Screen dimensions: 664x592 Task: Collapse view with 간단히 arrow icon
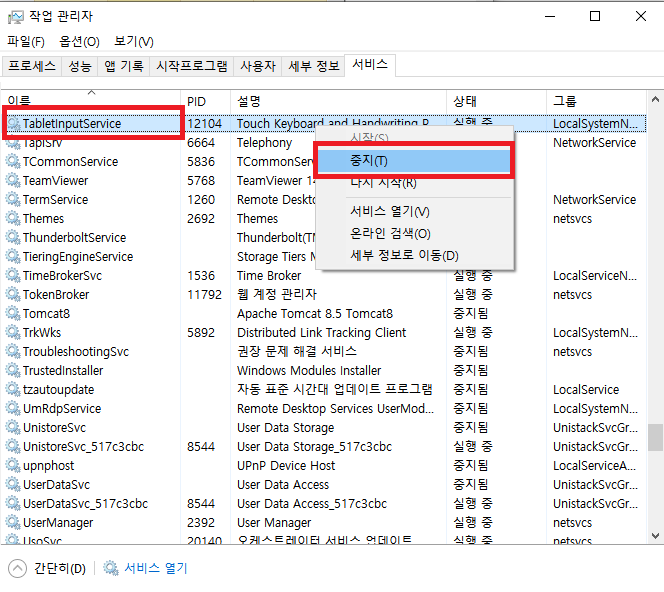point(17,568)
